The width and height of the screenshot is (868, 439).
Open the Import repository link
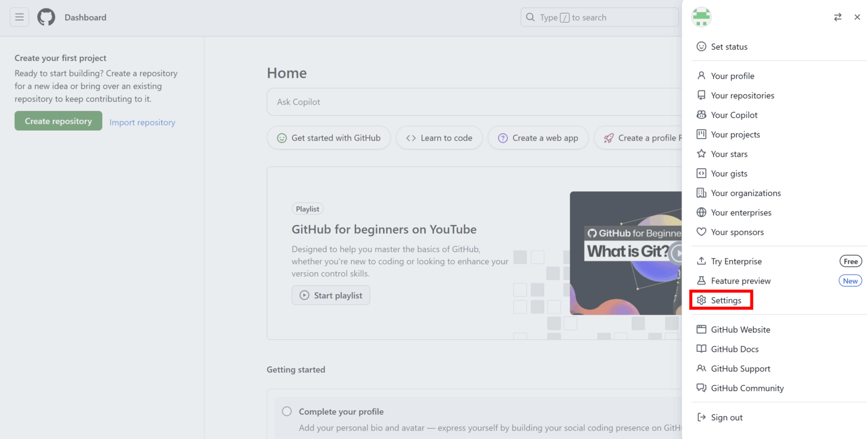142,122
